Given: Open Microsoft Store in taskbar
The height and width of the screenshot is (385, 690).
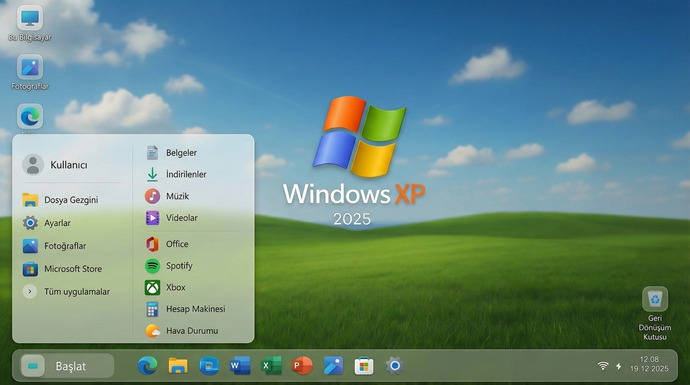Looking at the screenshot, I should (364, 366).
